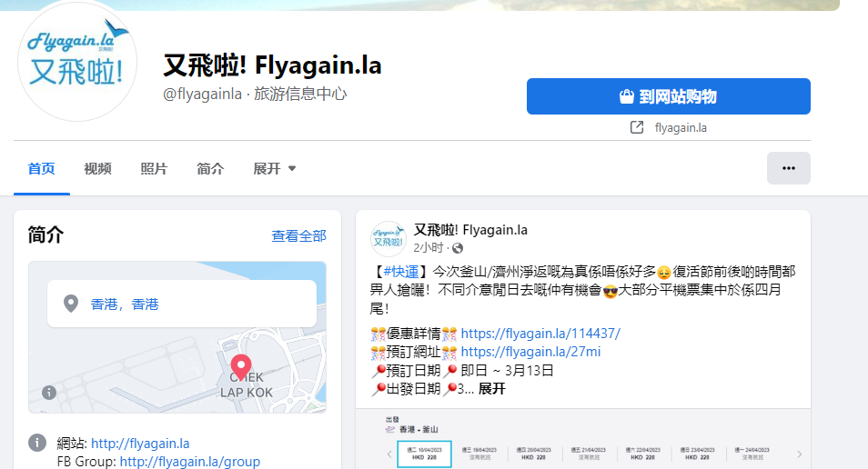Click the @flyagainla page handle text
Image resolution: width=868 pixels, height=469 pixels.
tap(202, 94)
